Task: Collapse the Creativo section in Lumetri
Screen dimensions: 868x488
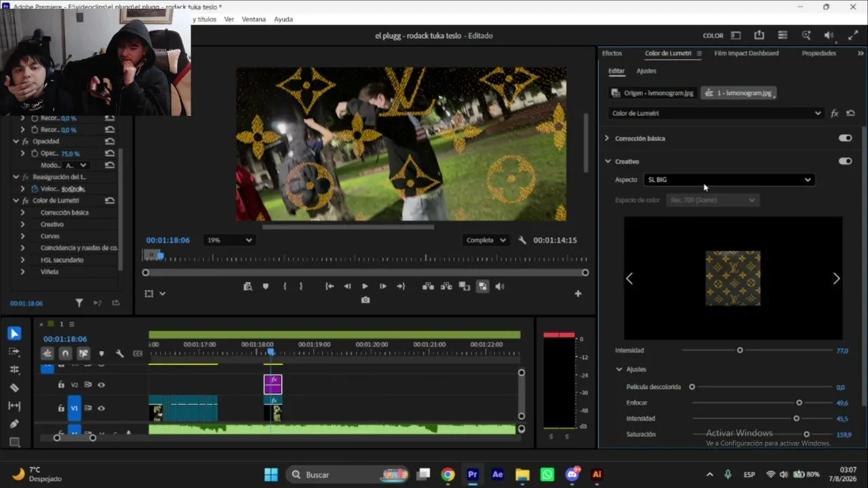Action: click(608, 161)
